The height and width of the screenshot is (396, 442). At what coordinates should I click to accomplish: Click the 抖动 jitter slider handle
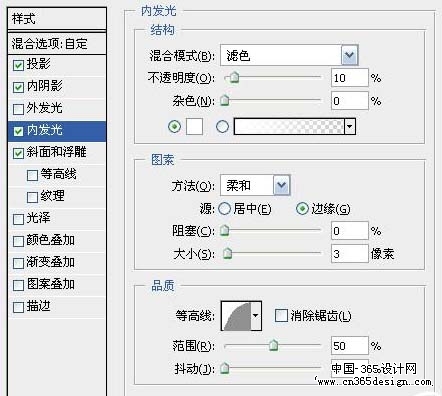click(225, 368)
